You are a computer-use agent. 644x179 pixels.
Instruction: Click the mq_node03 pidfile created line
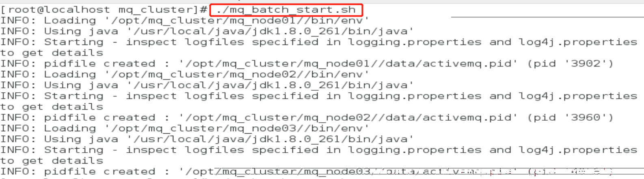click(x=307, y=172)
